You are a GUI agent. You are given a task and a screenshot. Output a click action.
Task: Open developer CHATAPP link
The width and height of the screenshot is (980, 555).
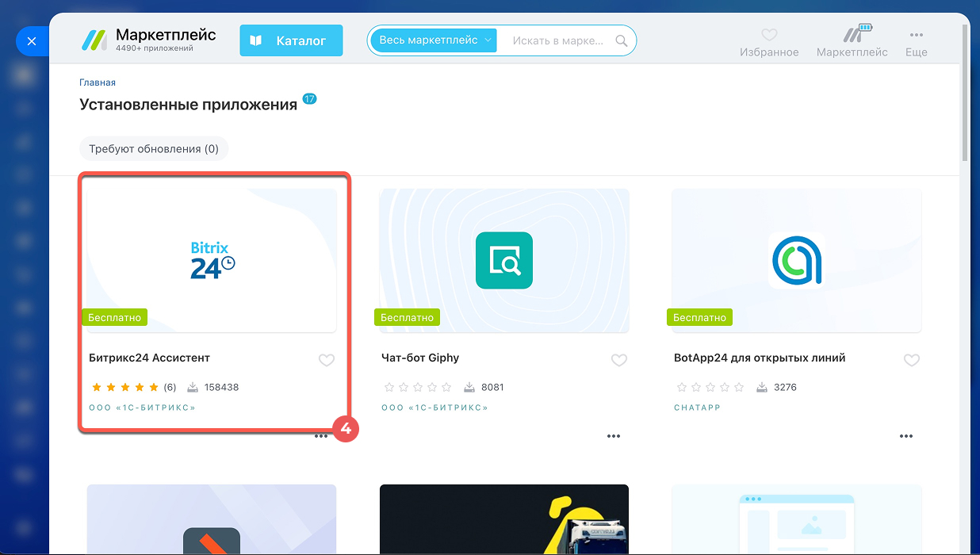[x=697, y=408]
